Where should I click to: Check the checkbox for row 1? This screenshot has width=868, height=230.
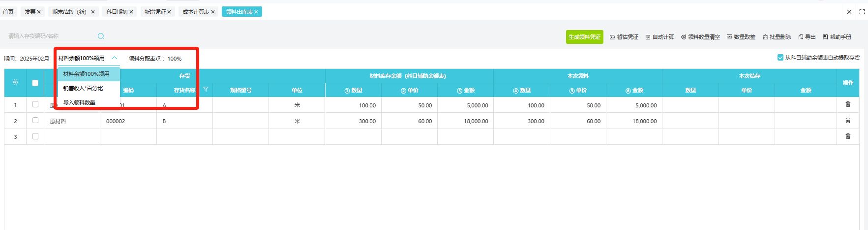[35, 104]
